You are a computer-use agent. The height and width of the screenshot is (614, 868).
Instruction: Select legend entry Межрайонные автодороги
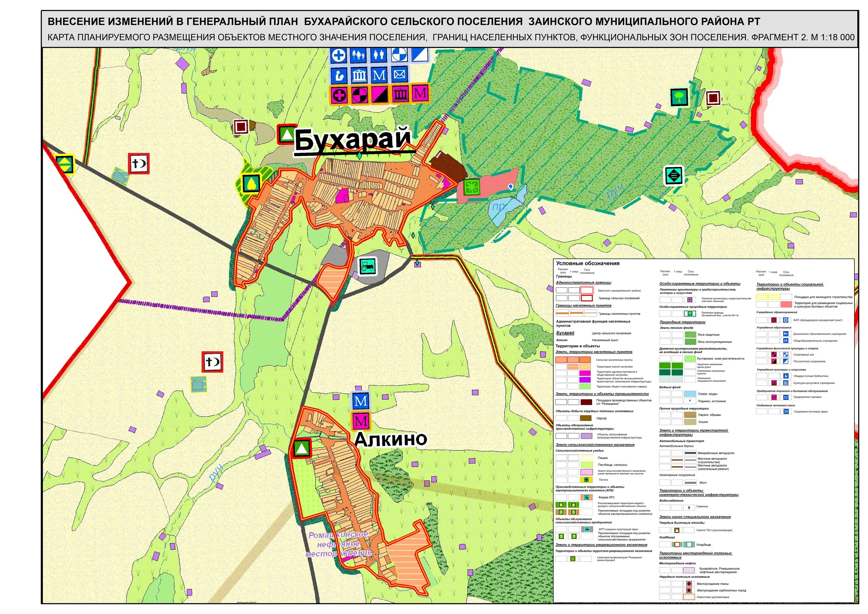click(x=716, y=453)
